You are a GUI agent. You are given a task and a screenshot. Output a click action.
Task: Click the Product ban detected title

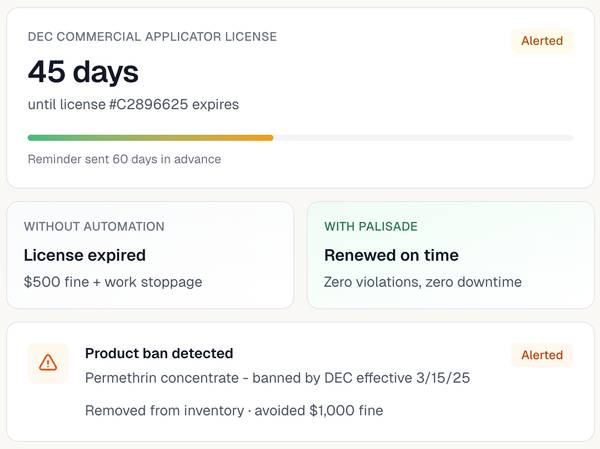tap(159, 353)
